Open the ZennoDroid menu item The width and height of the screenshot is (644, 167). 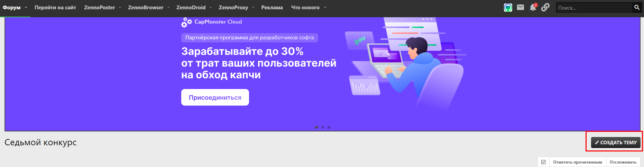click(x=191, y=8)
